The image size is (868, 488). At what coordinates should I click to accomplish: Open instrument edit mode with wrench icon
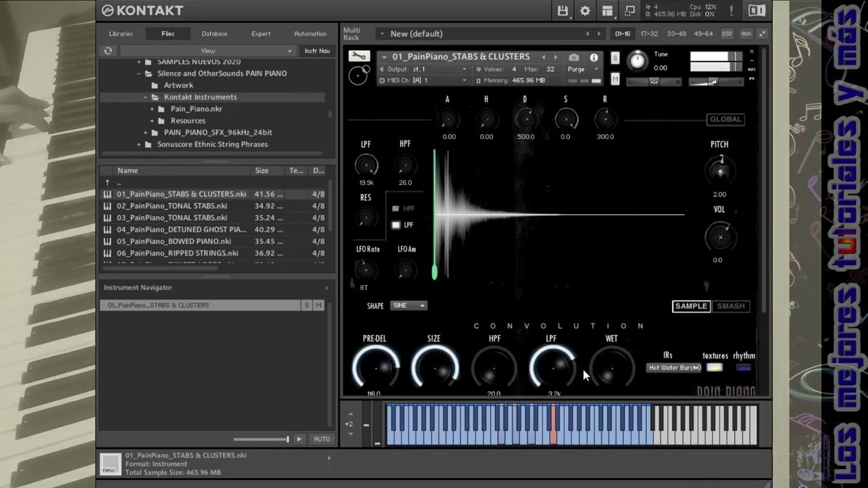click(359, 56)
